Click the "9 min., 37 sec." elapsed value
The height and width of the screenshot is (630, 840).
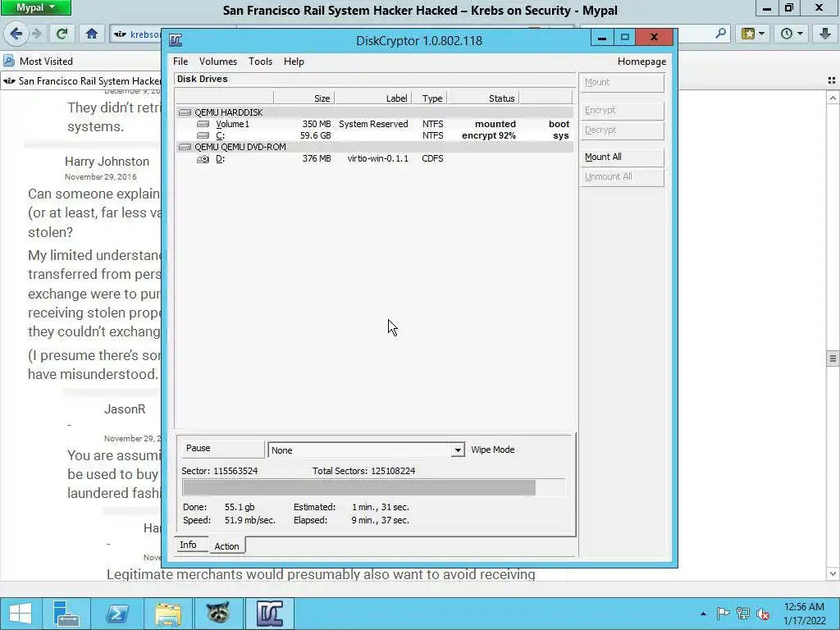tap(381, 520)
